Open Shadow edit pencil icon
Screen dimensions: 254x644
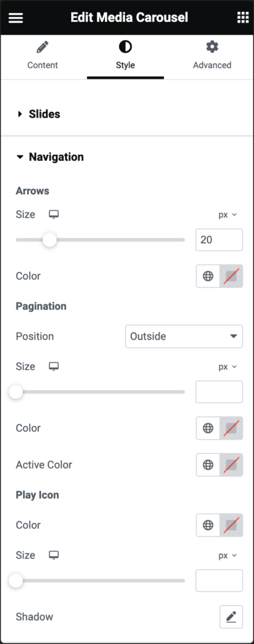tap(231, 616)
